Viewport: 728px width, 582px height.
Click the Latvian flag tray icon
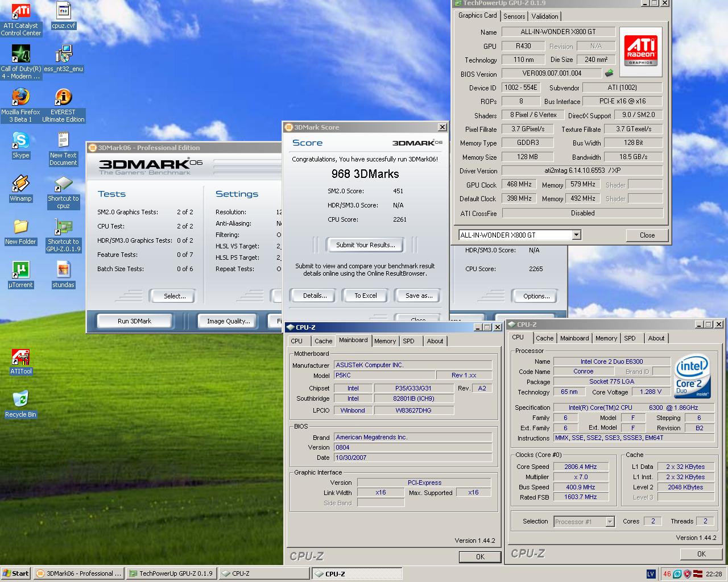[697, 573]
